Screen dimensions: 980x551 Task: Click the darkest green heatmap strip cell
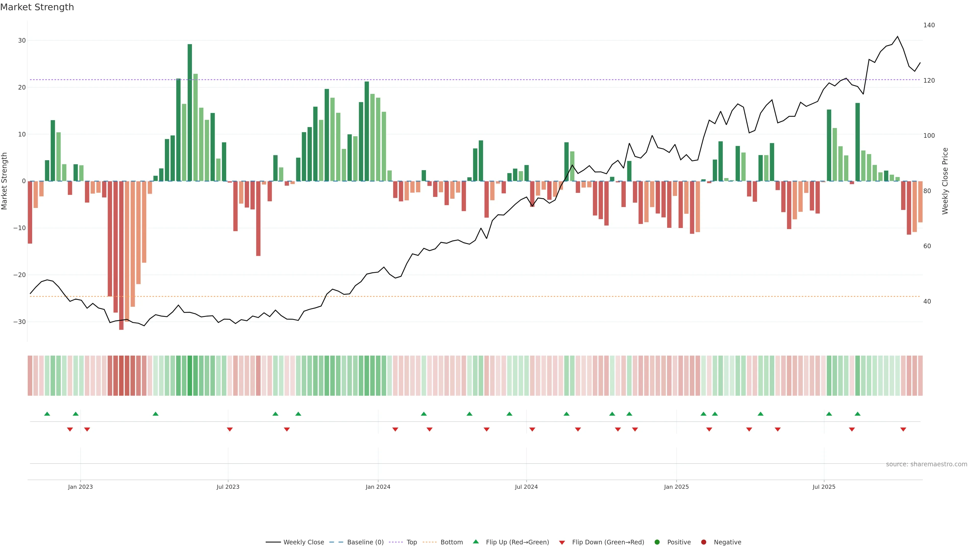point(190,376)
